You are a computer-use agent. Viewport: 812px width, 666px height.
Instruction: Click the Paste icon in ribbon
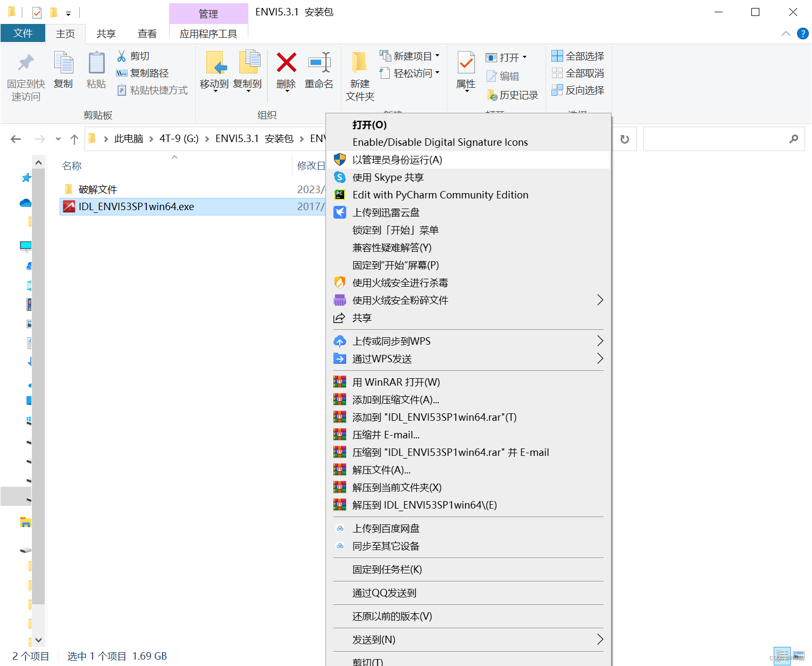coord(96,63)
